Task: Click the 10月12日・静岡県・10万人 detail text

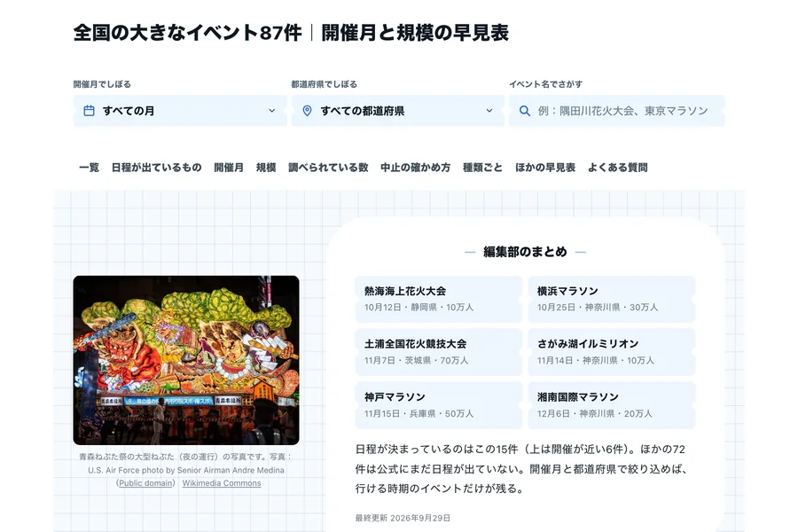Action: [419, 308]
